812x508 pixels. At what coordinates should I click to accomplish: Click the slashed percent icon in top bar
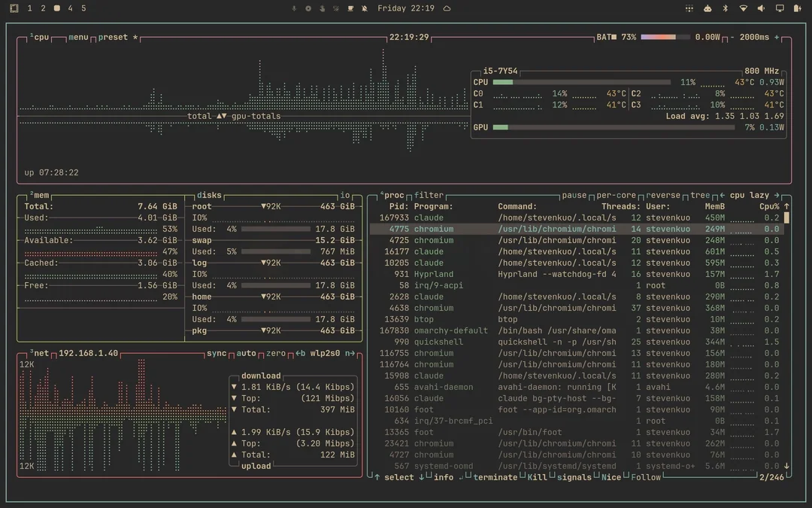[x=336, y=8]
